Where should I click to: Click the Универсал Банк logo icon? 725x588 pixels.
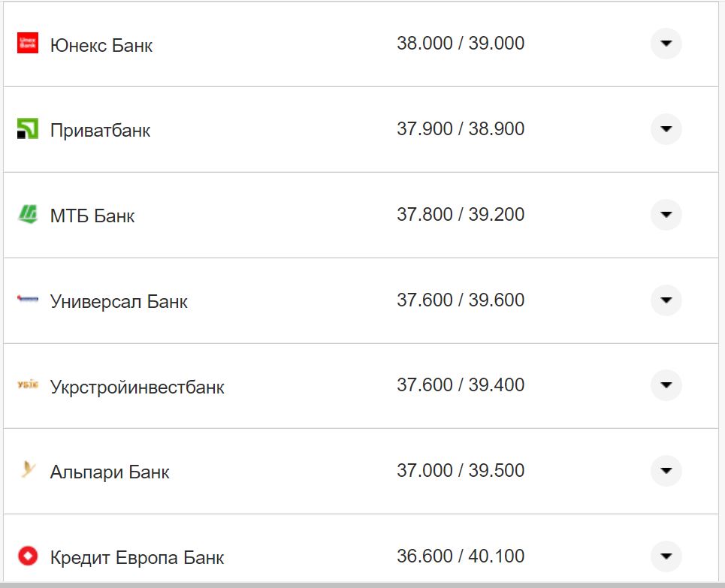(x=27, y=300)
